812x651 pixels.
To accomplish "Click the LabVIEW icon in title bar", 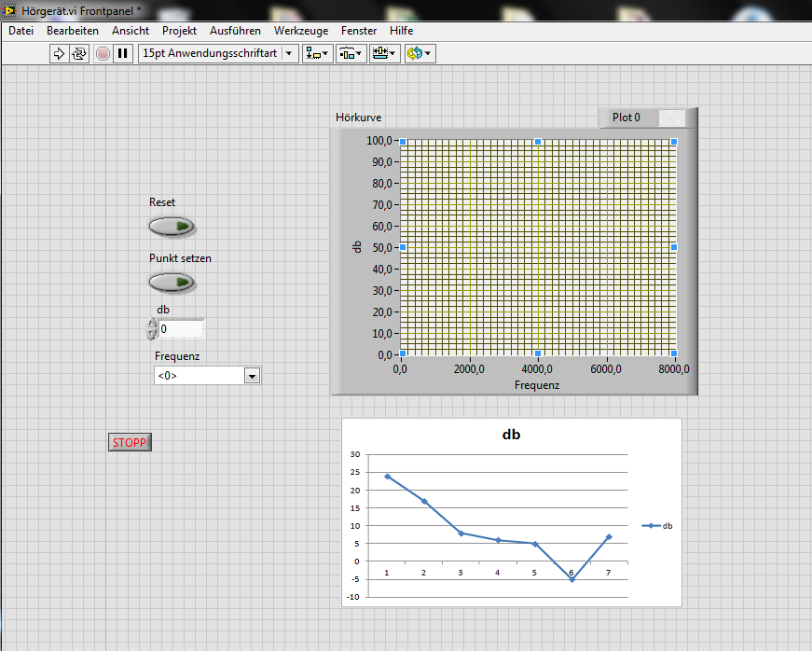I will (9, 10).
